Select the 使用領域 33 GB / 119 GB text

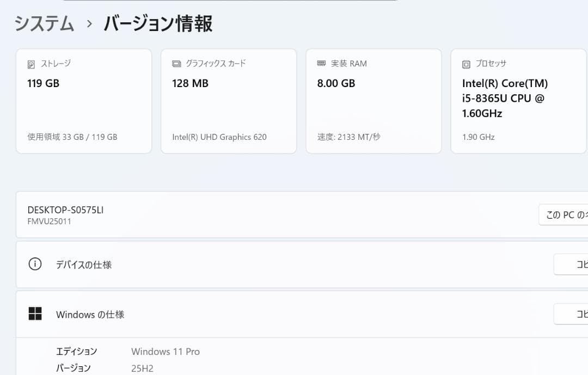tap(72, 137)
